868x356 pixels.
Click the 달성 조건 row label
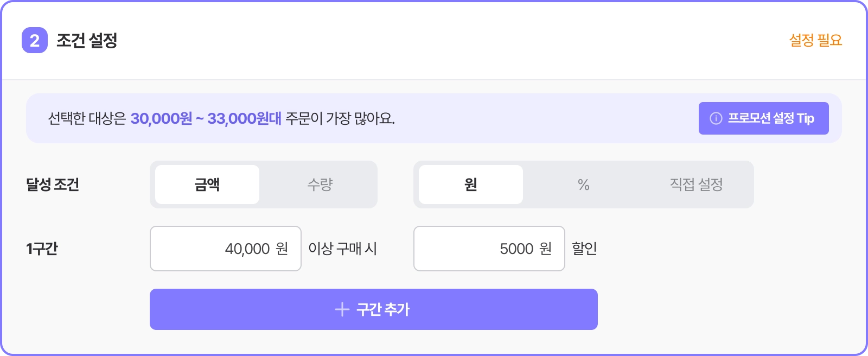pyautogui.click(x=53, y=185)
